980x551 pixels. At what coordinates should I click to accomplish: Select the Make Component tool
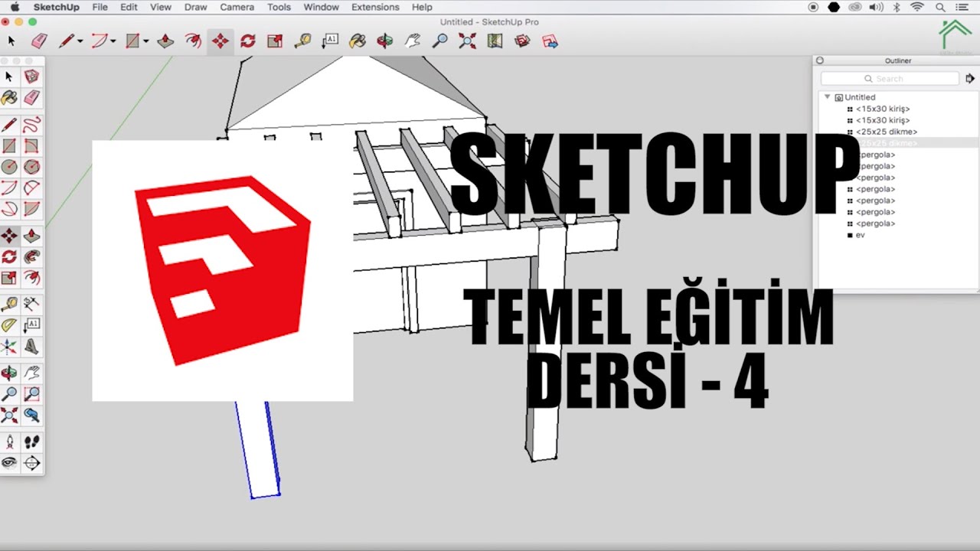31,77
